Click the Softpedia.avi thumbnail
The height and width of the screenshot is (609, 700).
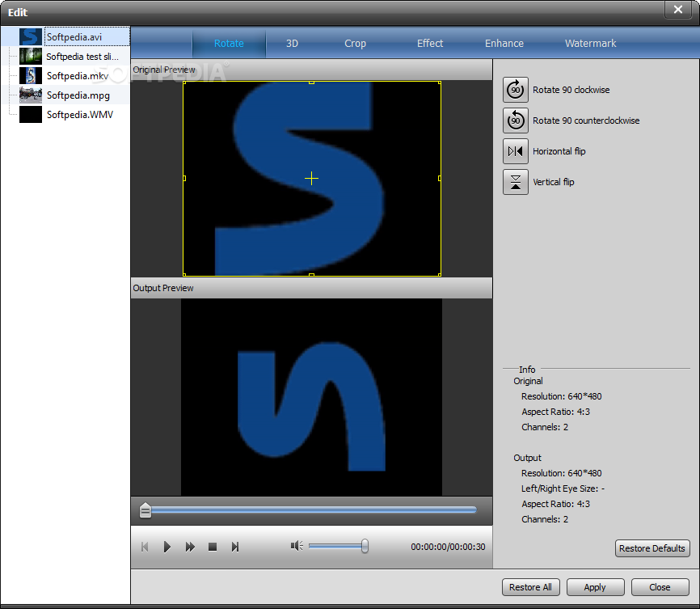(x=31, y=36)
